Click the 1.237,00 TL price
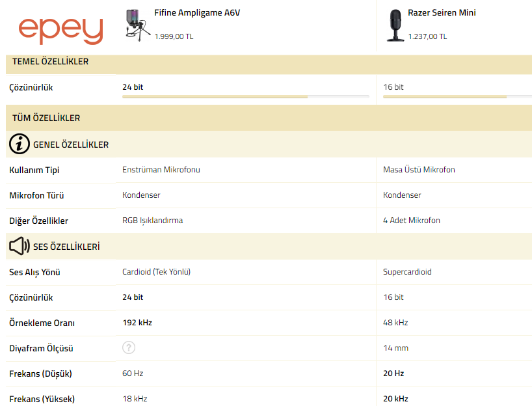This screenshot has width=532, height=406. click(x=427, y=36)
